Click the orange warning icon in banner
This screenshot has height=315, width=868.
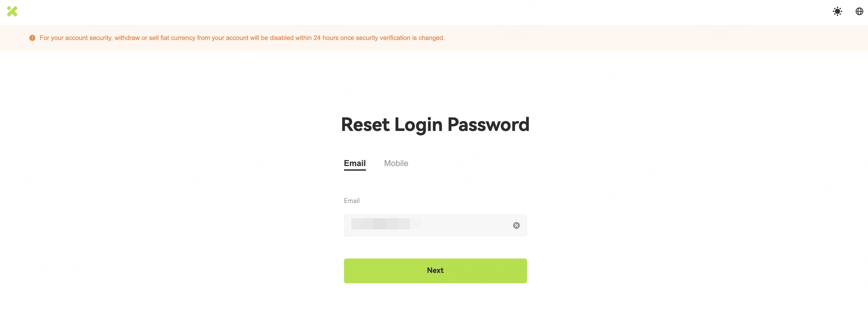point(32,38)
